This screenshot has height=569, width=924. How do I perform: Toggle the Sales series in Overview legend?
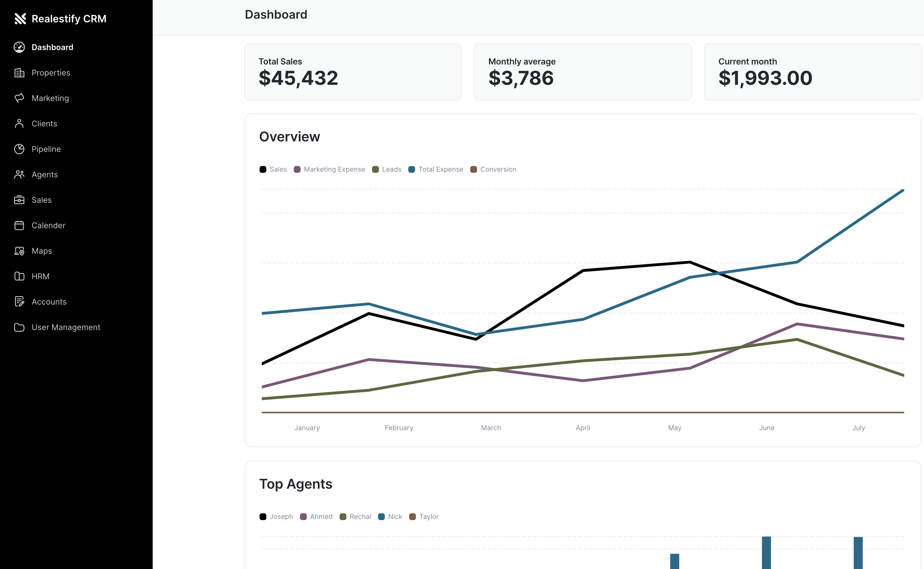pyautogui.click(x=273, y=169)
